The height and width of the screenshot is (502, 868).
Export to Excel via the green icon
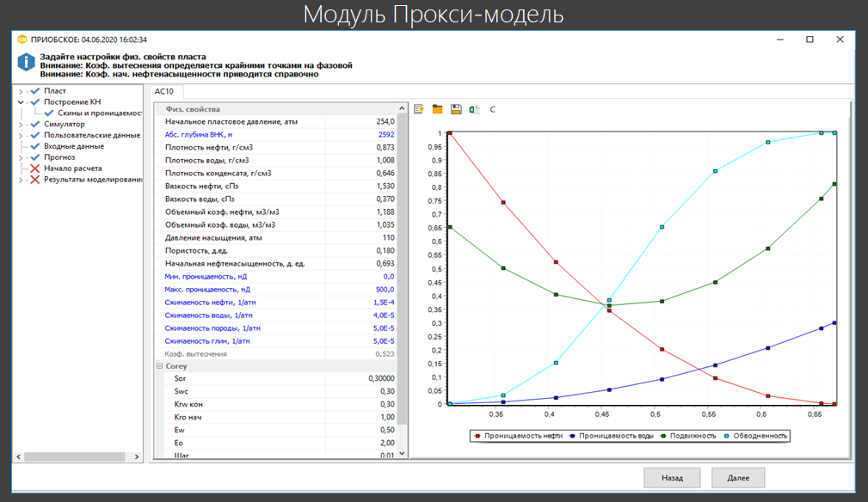[474, 109]
